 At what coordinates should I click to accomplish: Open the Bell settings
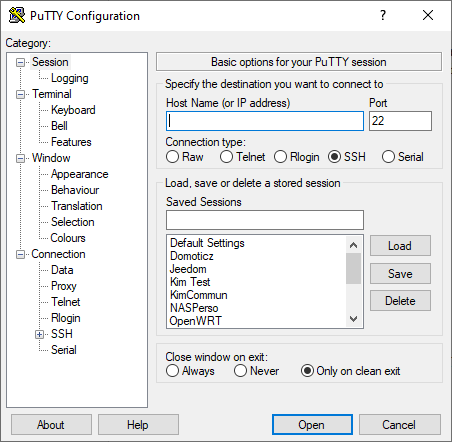(x=59, y=126)
